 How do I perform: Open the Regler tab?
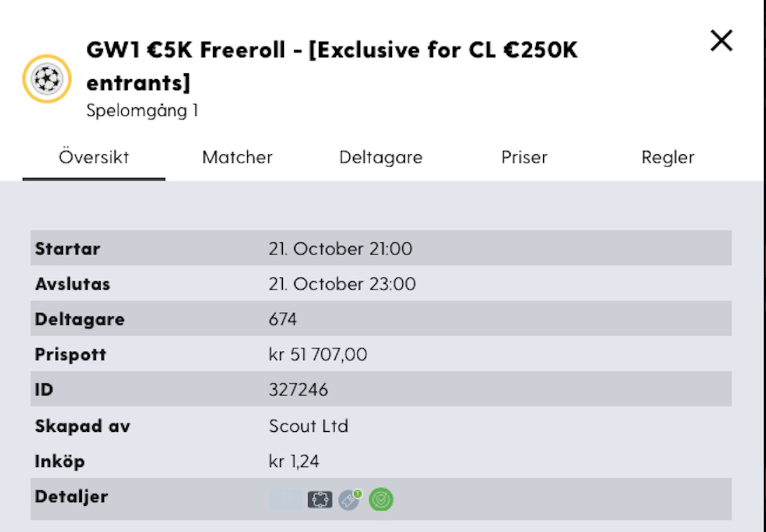[668, 158]
